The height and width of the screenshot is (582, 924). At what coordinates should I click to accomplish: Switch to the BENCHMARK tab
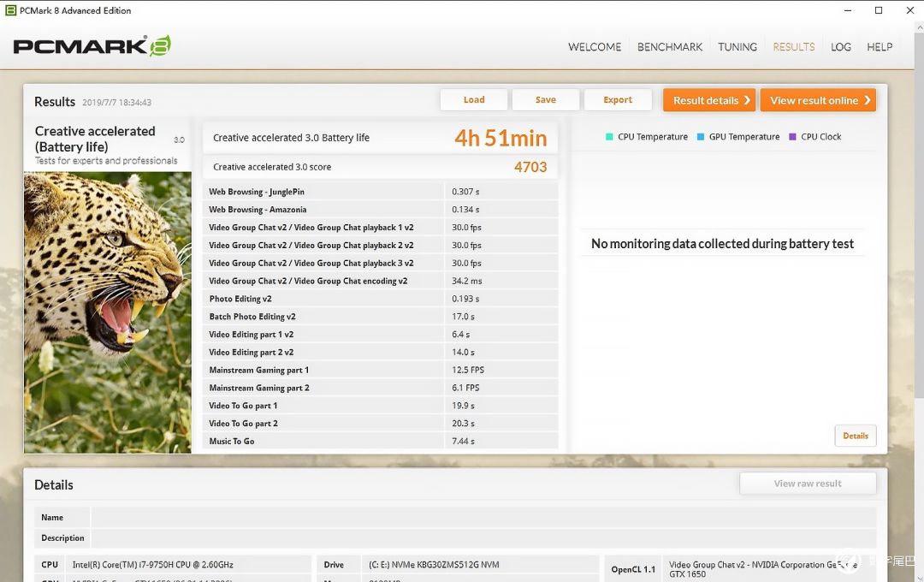[x=670, y=47]
